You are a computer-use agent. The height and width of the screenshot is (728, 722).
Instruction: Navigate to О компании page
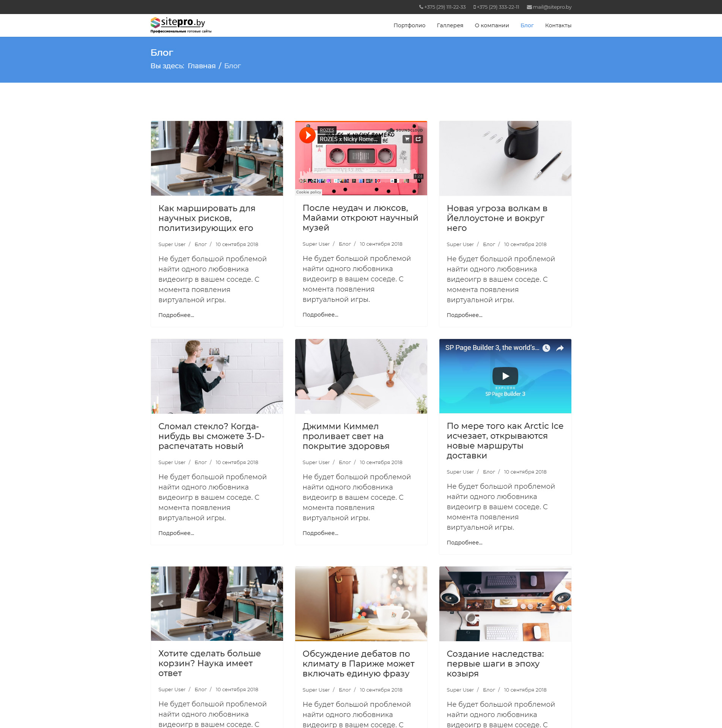(492, 25)
